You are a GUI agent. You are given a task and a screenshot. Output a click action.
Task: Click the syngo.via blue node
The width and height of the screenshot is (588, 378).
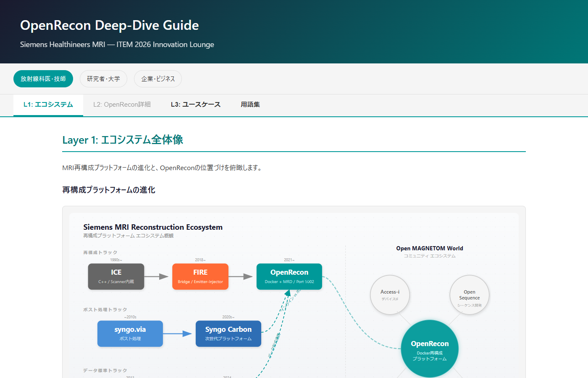(130, 333)
